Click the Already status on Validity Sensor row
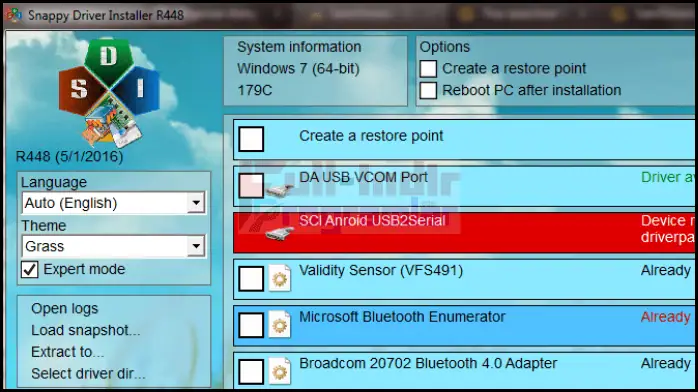 pos(666,271)
